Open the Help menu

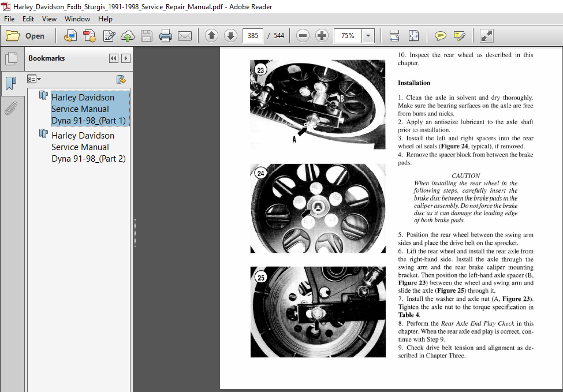[105, 19]
